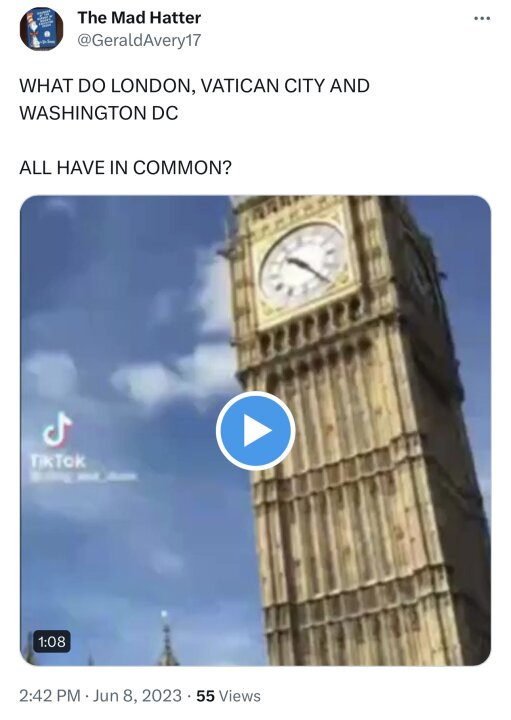Open the three-dot more options menu
Screen dimensions: 511x720
pyautogui.click(x=482, y=18)
